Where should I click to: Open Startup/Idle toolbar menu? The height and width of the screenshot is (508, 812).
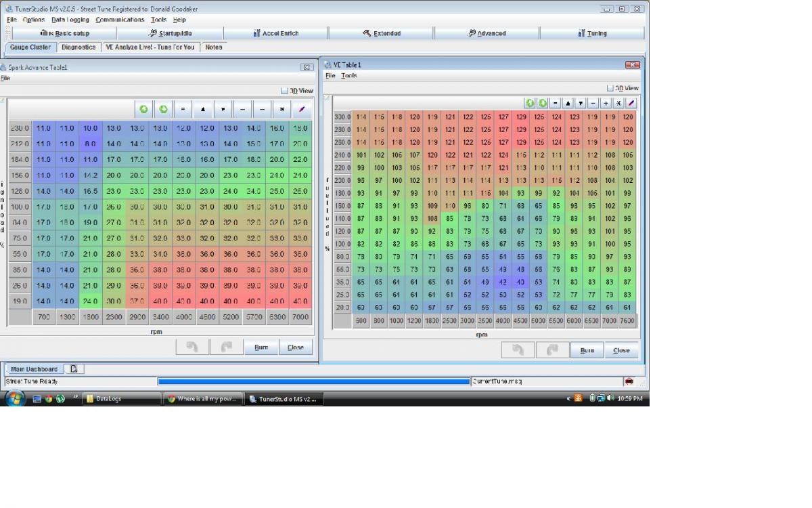point(170,33)
